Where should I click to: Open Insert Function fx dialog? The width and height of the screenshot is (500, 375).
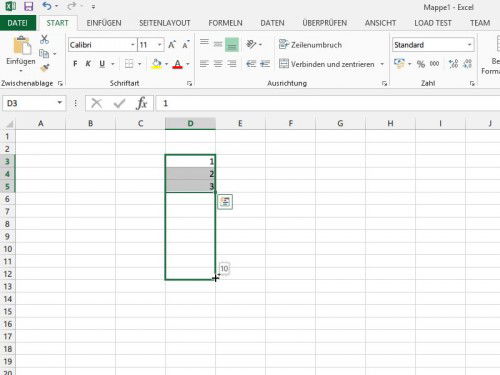click(x=142, y=103)
